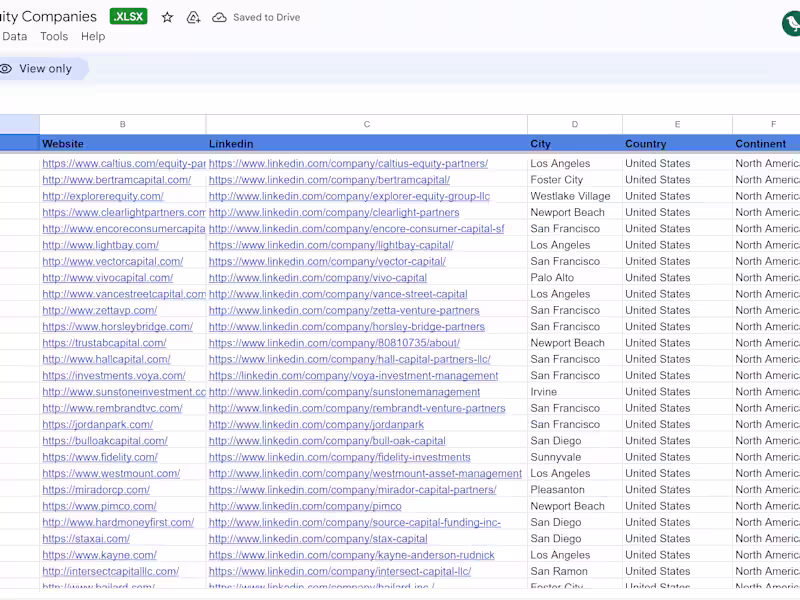Click the Website header cell

(x=122, y=144)
